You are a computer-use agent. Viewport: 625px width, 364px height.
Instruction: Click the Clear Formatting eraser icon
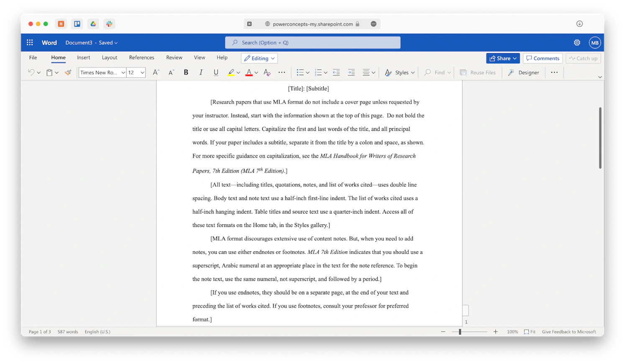tap(267, 72)
